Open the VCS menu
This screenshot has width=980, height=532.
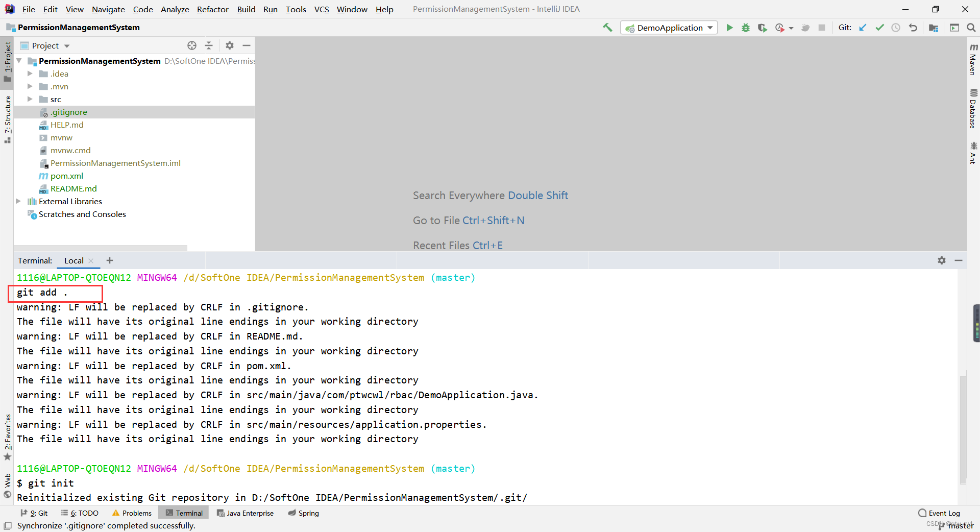point(322,9)
